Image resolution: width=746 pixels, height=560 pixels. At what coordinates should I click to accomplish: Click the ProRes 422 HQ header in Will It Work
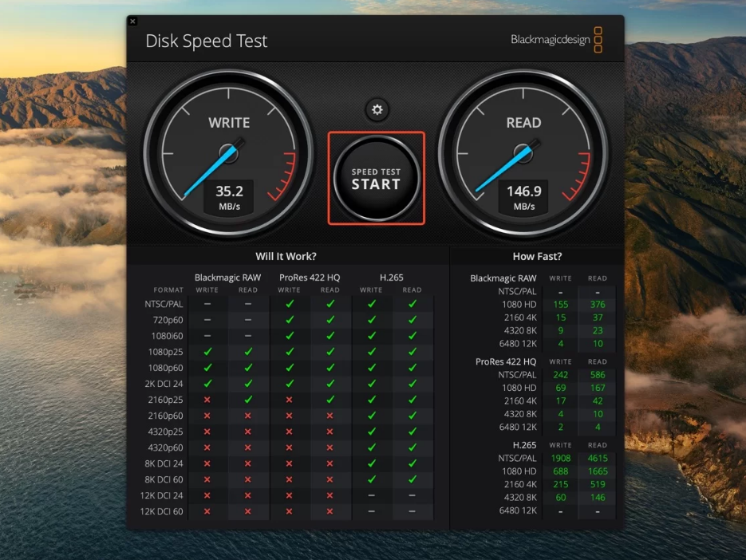310,278
